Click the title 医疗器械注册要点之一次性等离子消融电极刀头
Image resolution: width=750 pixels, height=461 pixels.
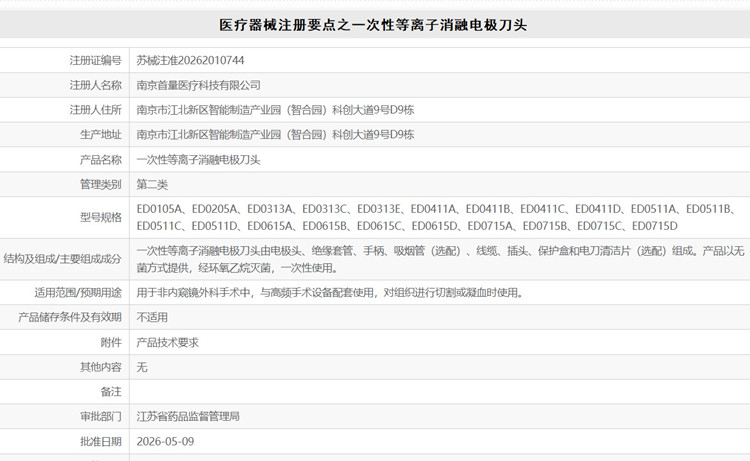[x=373, y=25]
